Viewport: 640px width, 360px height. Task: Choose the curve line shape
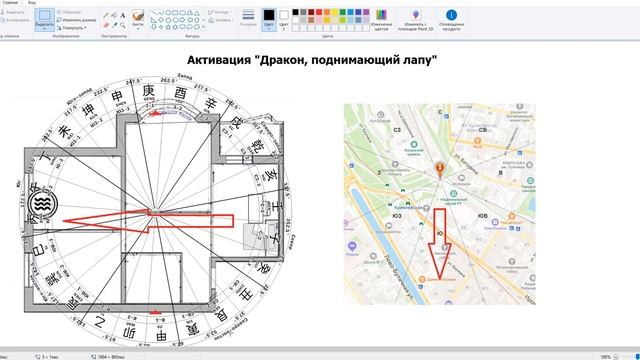(x=161, y=13)
